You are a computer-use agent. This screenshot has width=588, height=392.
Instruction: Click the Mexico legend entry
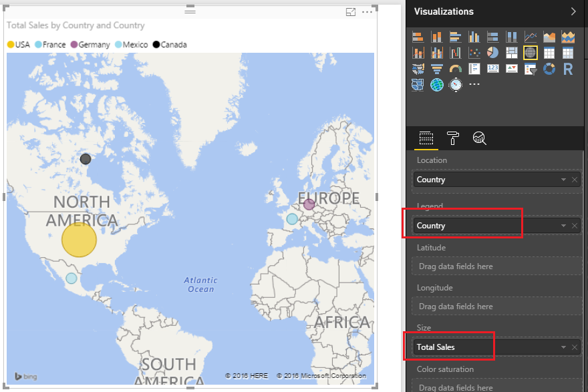[131, 45]
